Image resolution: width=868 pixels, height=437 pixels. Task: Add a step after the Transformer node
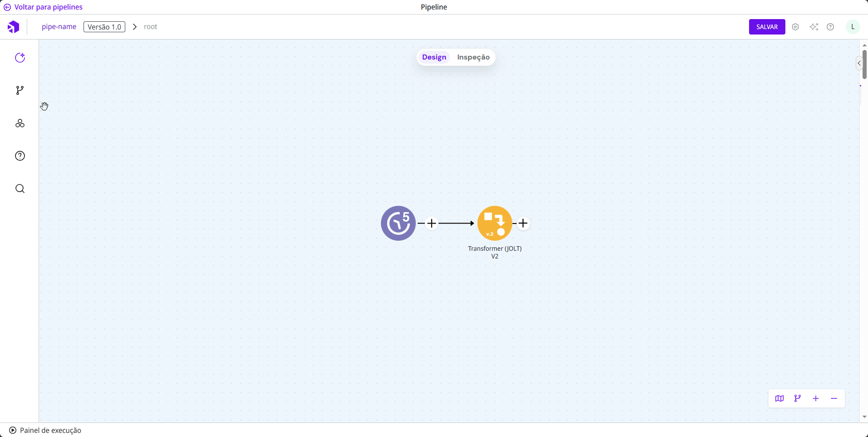523,223
